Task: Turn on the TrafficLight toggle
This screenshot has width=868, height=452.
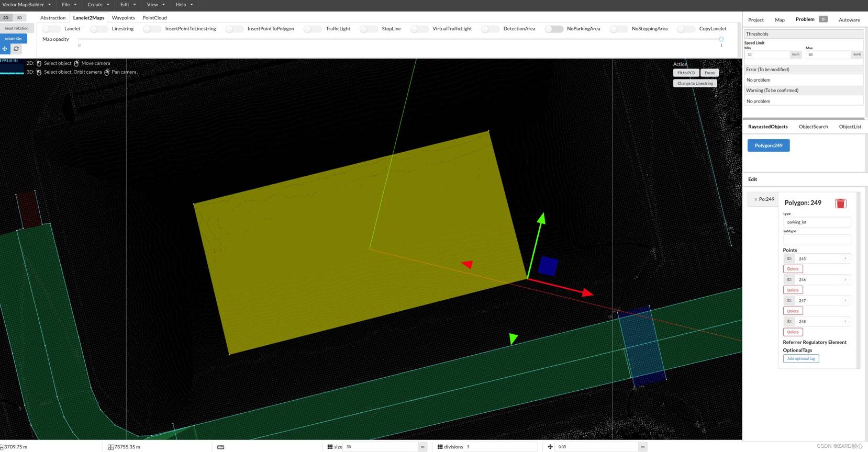Action: 313,29
